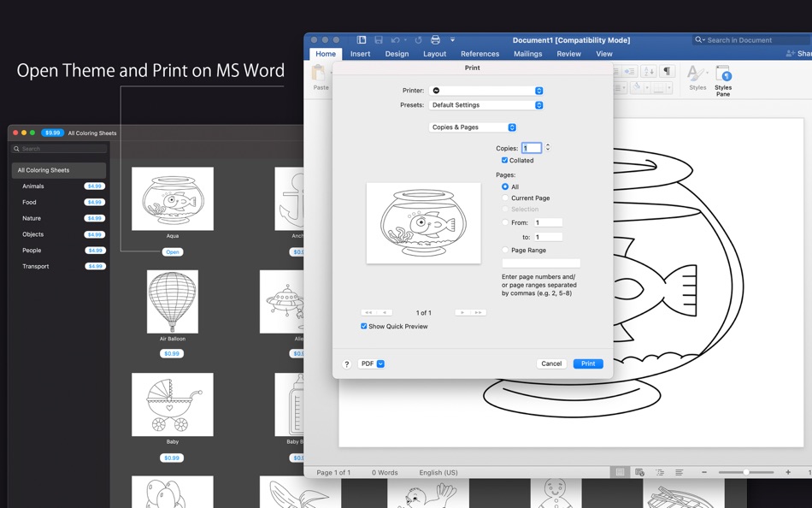Toggle the Collated checkbox
This screenshot has height=508, width=812.
(x=504, y=160)
